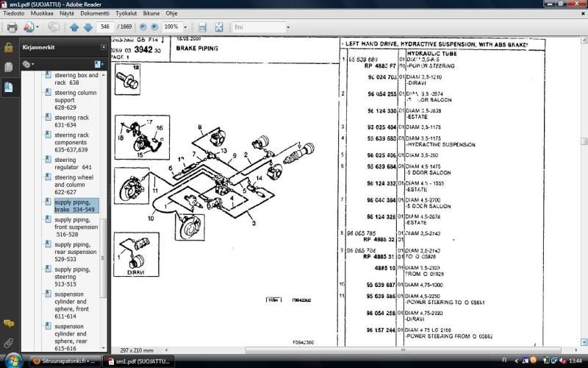Open the zoom percentage dropdown

(x=185, y=27)
